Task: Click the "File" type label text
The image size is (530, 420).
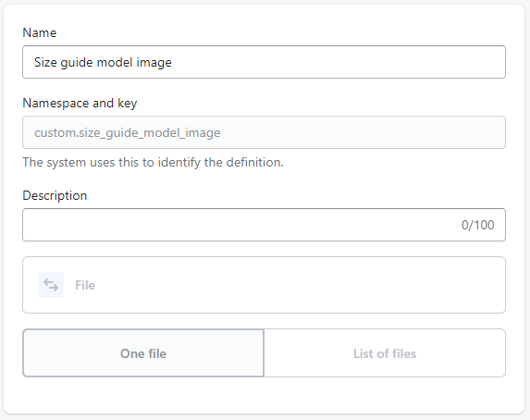Action: (85, 286)
